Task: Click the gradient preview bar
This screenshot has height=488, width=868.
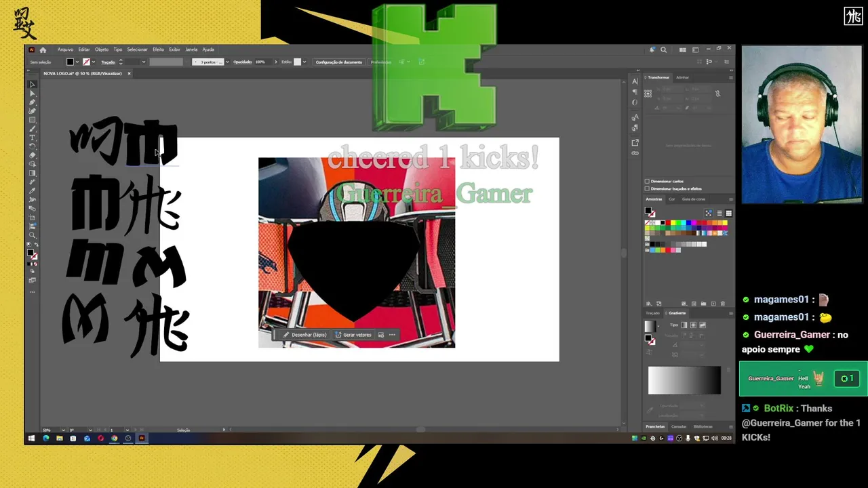Action: 684,380
